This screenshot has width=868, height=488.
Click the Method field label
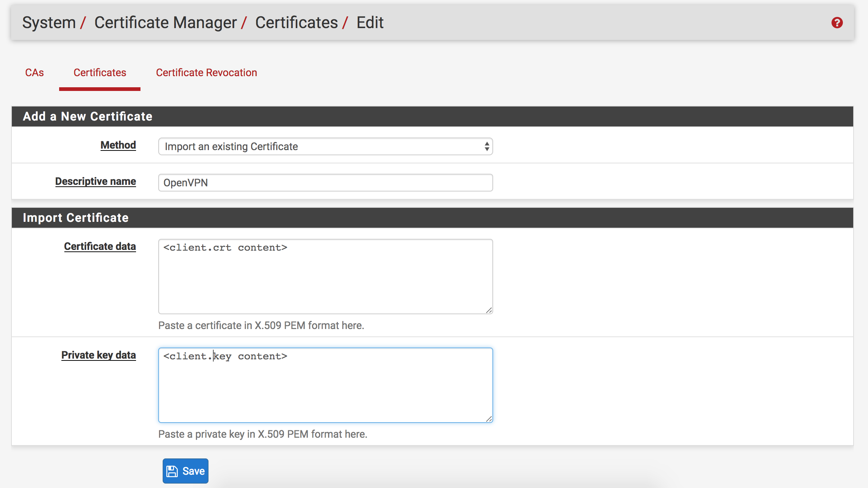(x=118, y=145)
